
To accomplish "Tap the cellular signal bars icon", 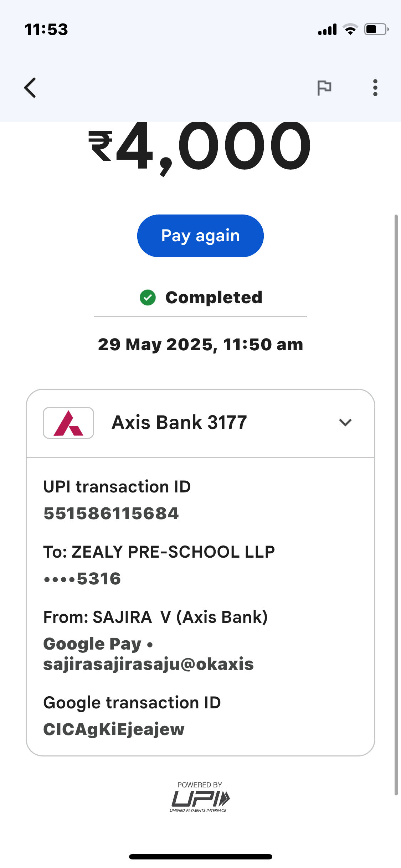I will [327, 29].
